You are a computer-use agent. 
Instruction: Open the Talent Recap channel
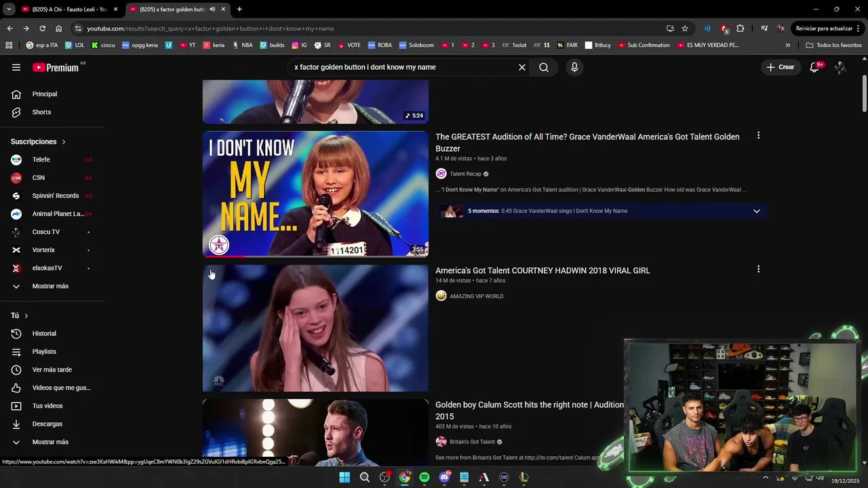point(465,174)
